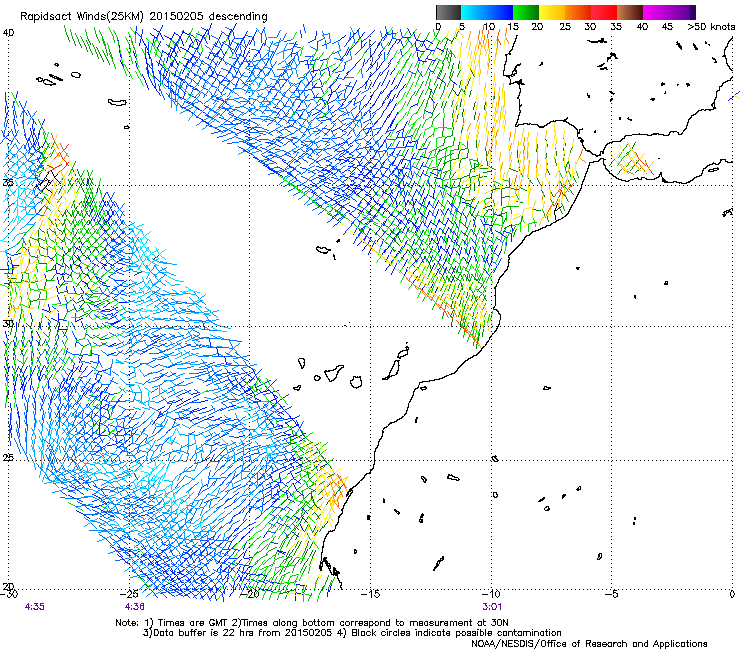Click the longitude axis label '-20'
The height and width of the screenshot is (650, 740).
250,594
